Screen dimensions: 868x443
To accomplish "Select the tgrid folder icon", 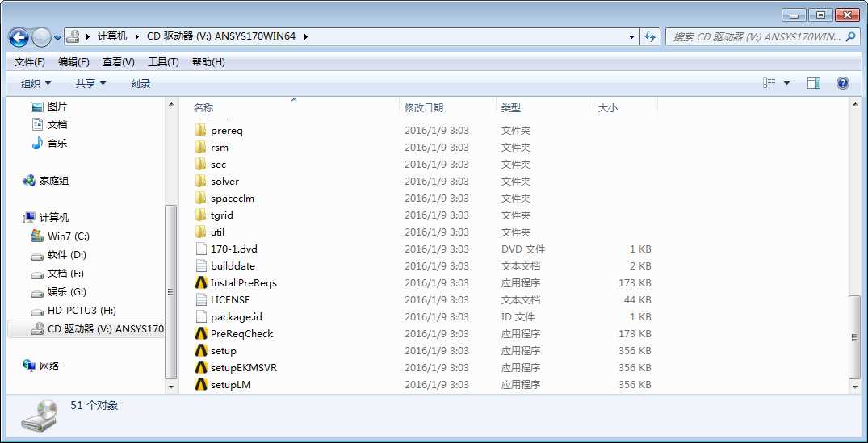I will click(200, 215).
